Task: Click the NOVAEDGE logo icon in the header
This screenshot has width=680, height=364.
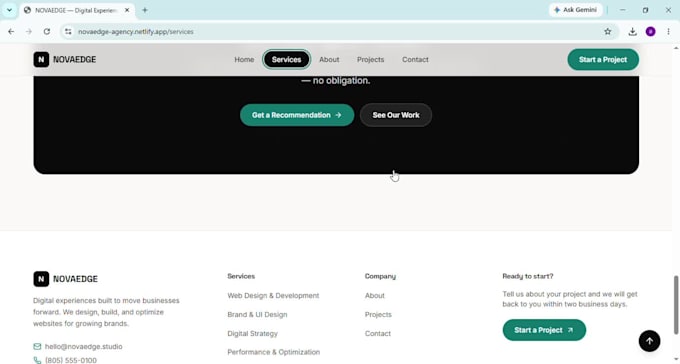Action: (x=41, y=59)
